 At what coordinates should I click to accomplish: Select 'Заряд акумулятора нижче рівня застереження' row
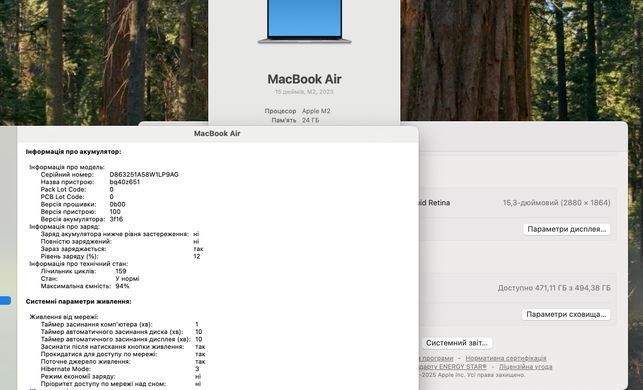120,234
